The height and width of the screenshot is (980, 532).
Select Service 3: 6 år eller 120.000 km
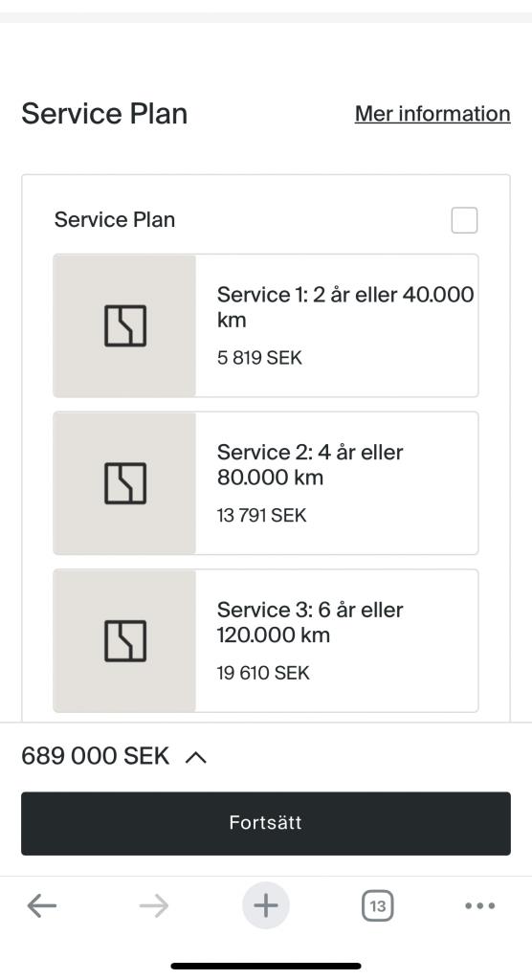[x=266, y=640]
